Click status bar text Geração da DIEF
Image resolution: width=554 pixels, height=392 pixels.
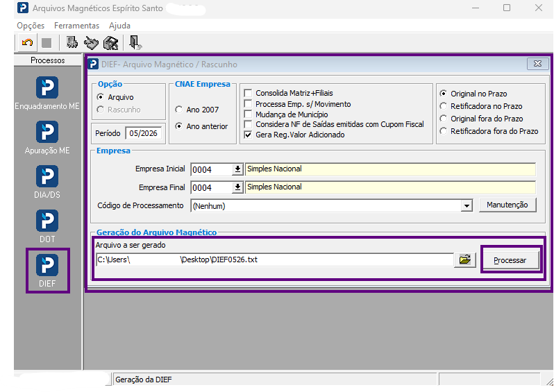(x=144, y=380)
